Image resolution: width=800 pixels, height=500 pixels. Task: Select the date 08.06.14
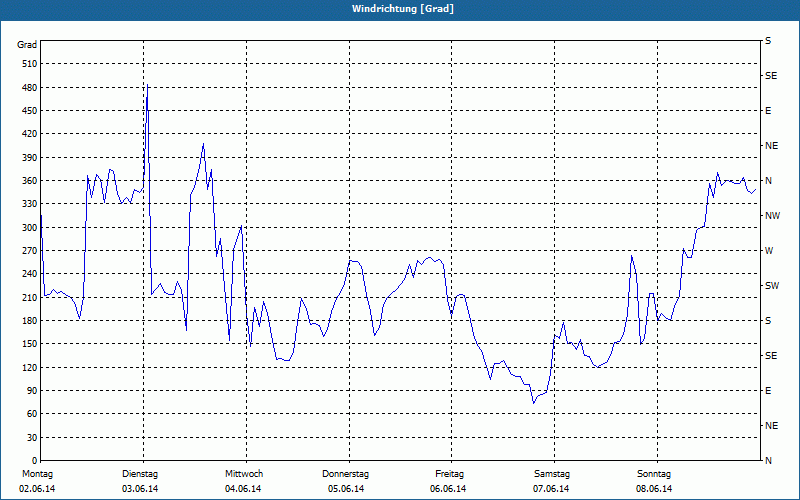(654, 489)
